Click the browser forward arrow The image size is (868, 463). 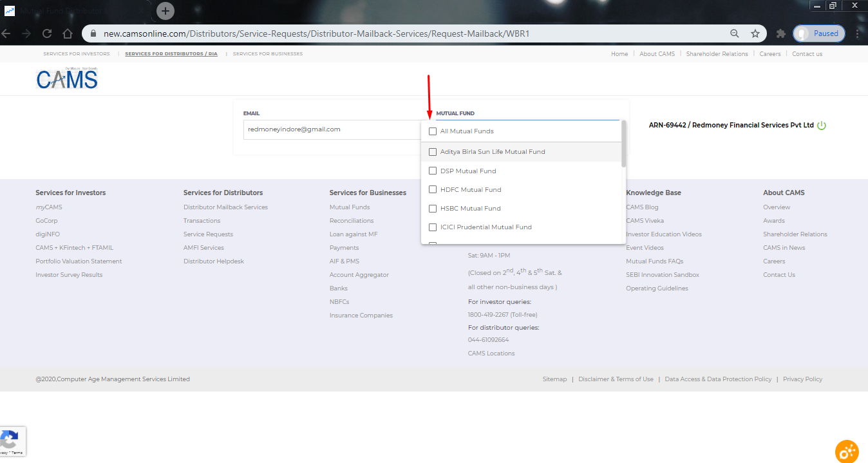(26, 33)
